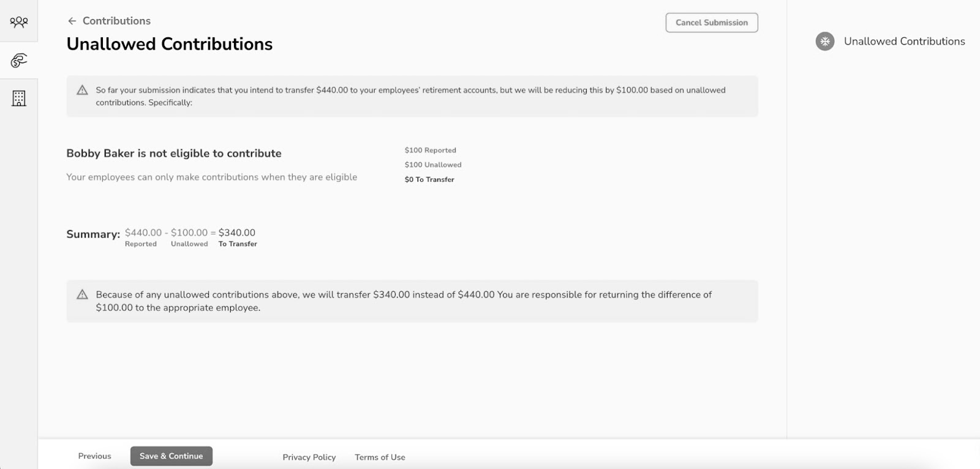Click the $340.00 To Transfer summary amount
This screenshot has height=469, width=980.
pos(237,233)
